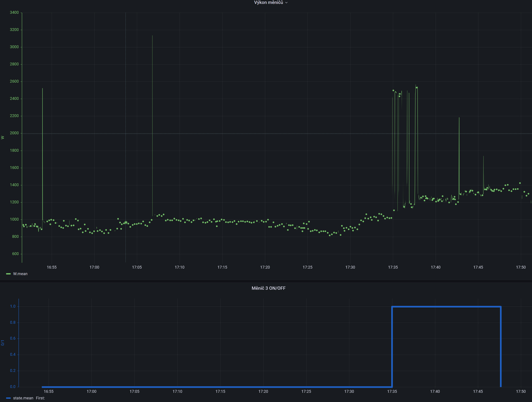Click the tallest spike peak above 3000 W

(152, 36)
